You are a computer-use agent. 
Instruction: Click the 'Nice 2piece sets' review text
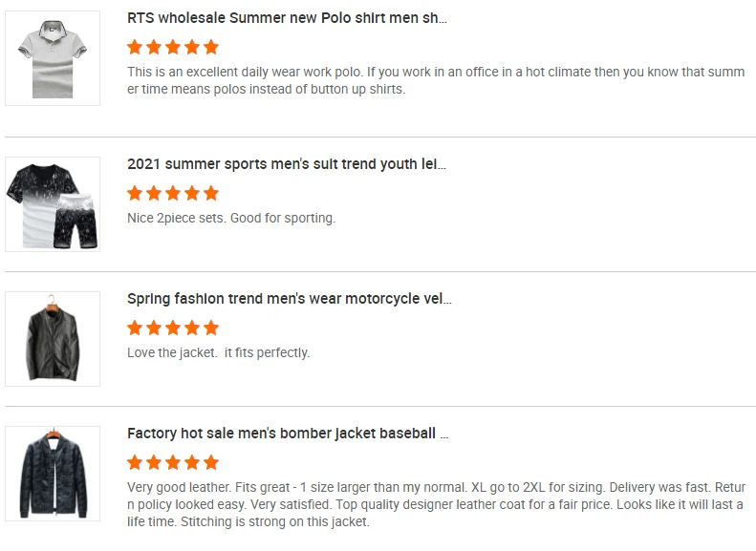(x=231, y=218)
